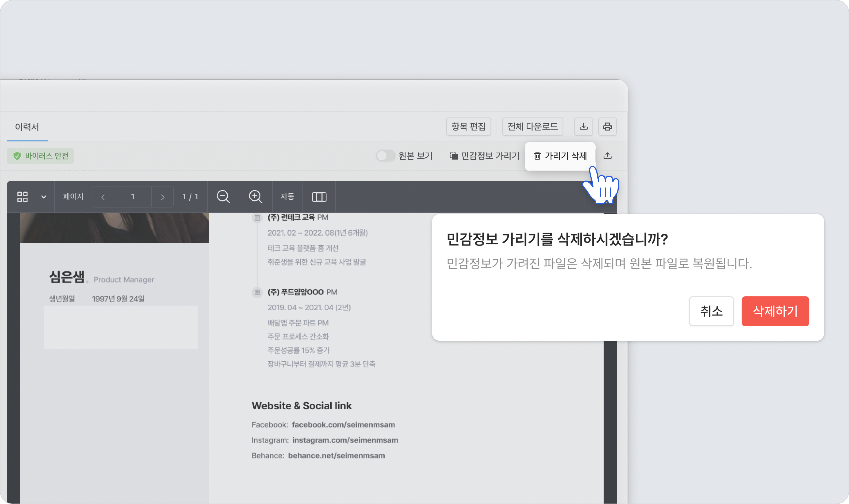This screenshot has height=504, width=849.
Task: Click the 전체 다운로드 button
Action: (532, 127)
